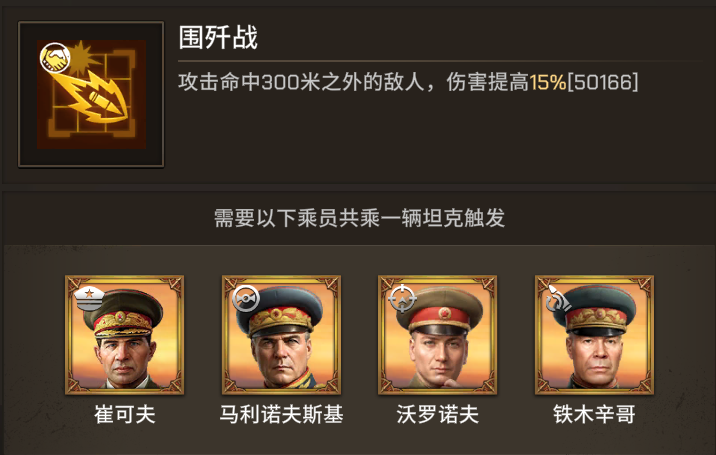Select the gunner crosshair icon on 沃罗诺夫
This screenshot has height=455, width=716.
pos(402,298)
